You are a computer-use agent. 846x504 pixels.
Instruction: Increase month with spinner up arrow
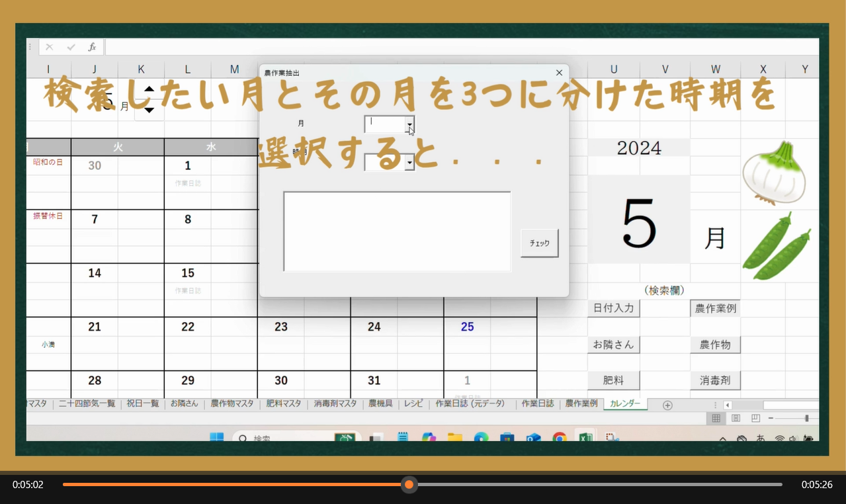[x=149, y=89]
